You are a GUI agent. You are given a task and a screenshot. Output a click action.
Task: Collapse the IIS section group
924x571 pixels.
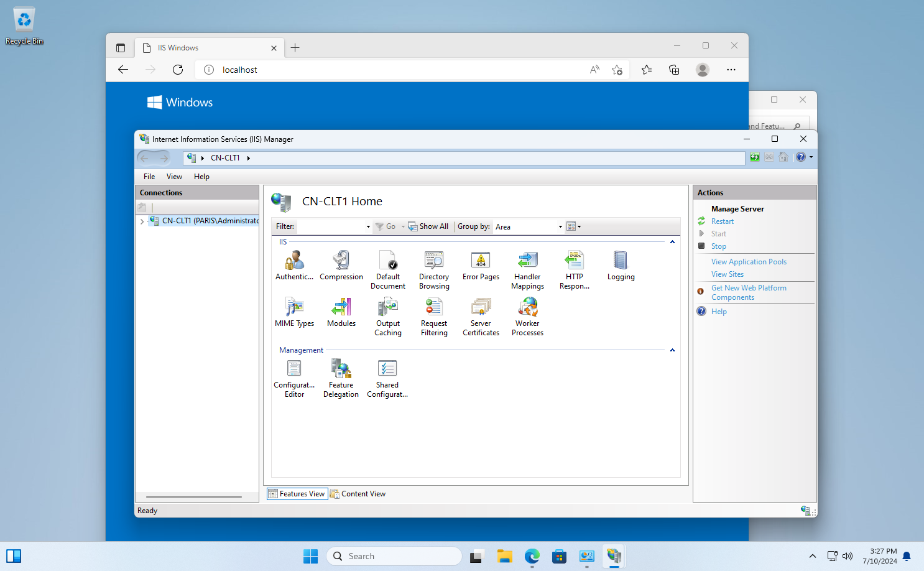672,242
